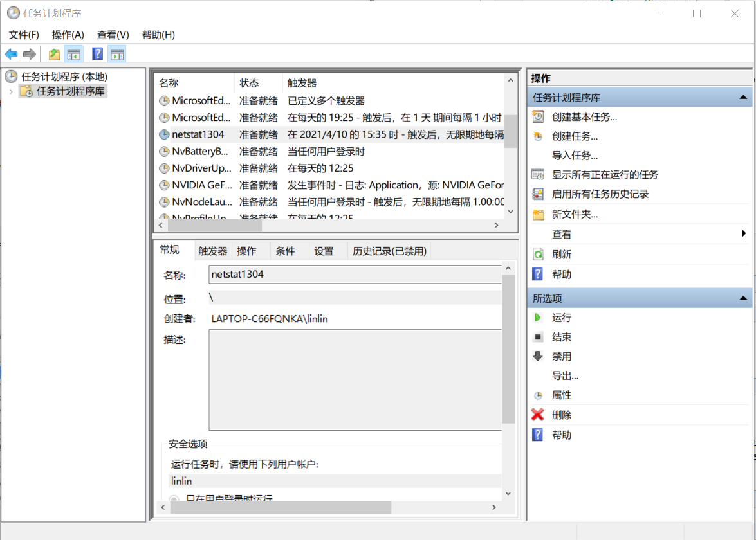Click the 导出... action

click(565, 375)
